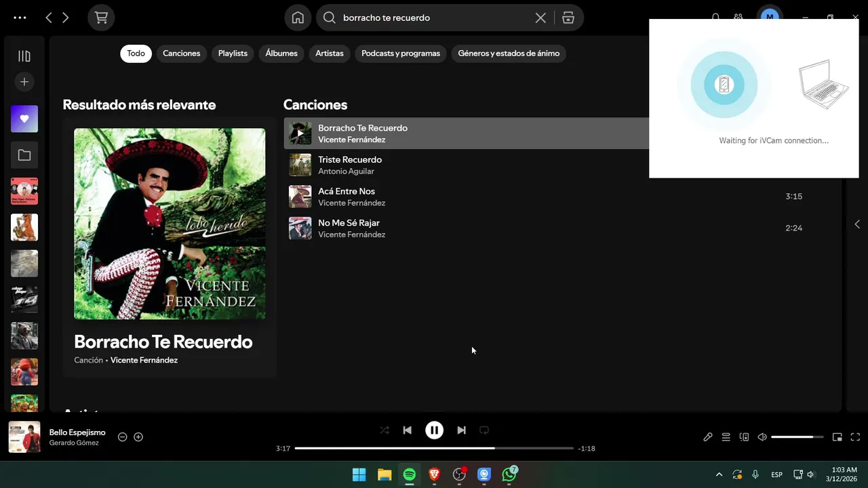The image size is (868, 488).
Task: Select the Canciones filter chip
Action: click(x=182, y=54)
